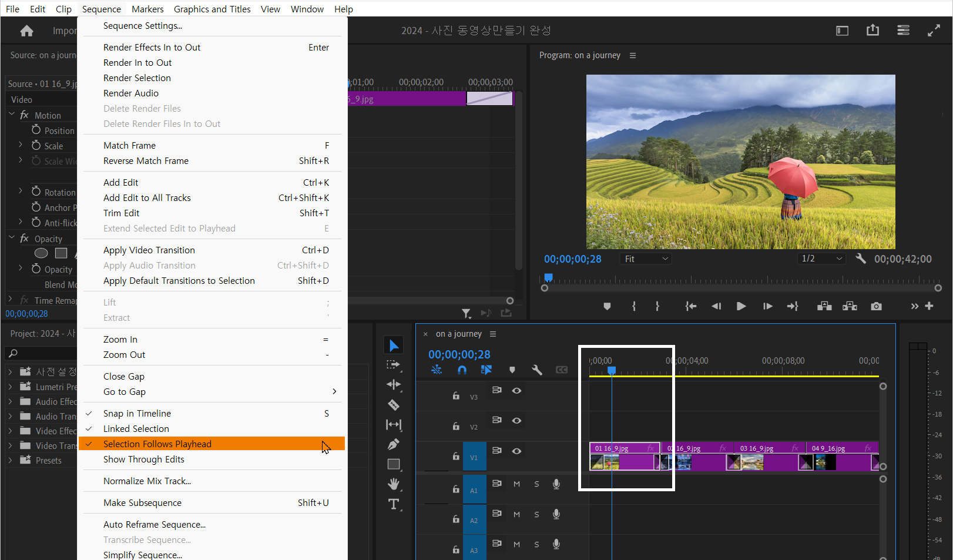Open Quick Export share icon
This screenshot has height=560, width=953.
(873, 30)
